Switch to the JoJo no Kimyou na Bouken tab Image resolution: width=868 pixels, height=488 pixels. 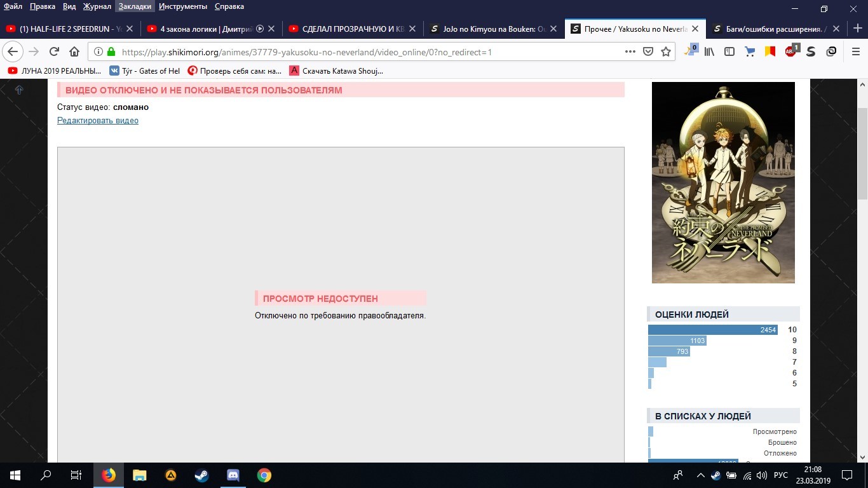[x=488, y=29]
